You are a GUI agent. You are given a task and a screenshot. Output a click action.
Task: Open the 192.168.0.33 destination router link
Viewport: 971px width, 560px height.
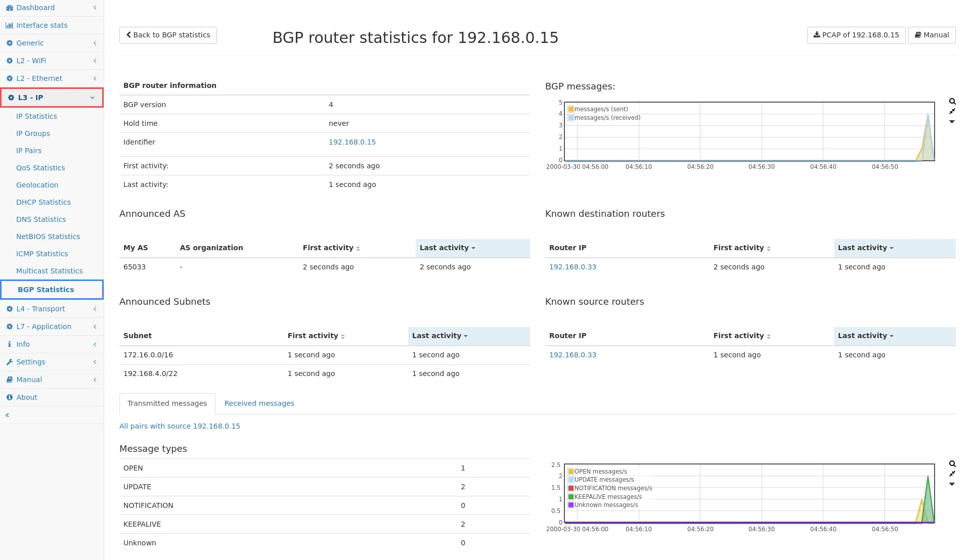[x=572, y=267]
